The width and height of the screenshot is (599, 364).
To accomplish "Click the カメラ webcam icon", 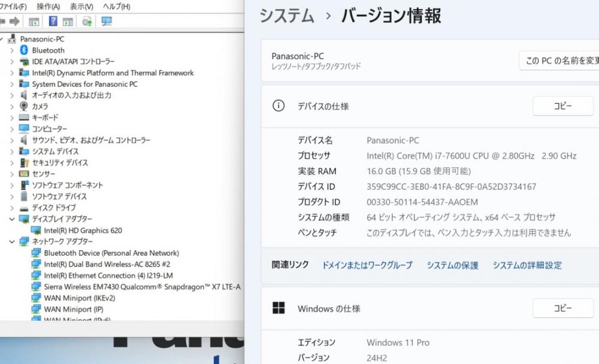I will (24, 106).
